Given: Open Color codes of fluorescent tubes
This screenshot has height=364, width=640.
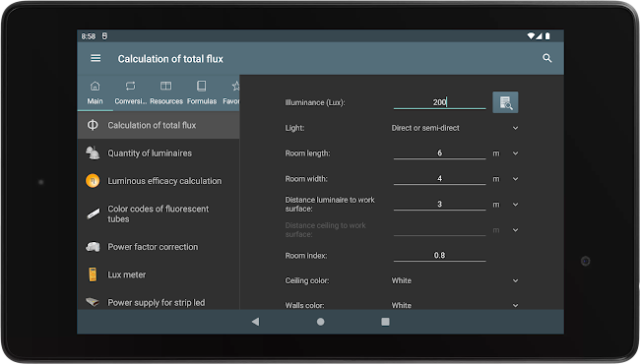Looking at the screenshot, I should click(x=159, y=214).
